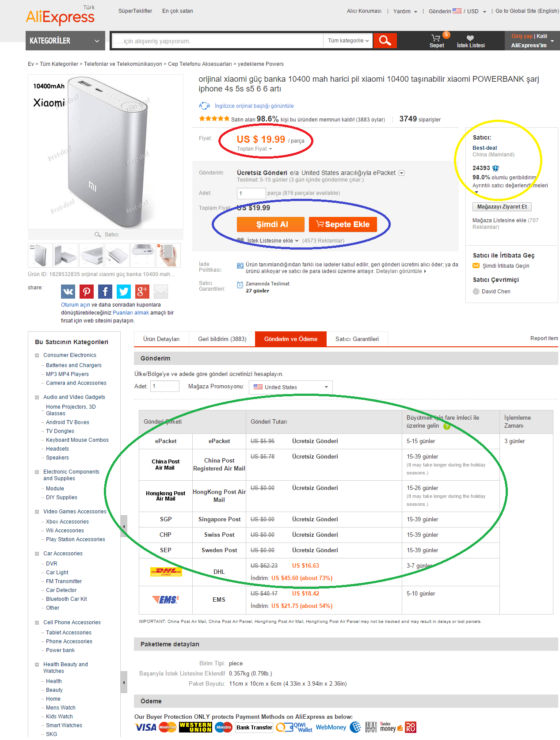
Task: Open the İstek Listesi heart icon
Action: (470, 38)
